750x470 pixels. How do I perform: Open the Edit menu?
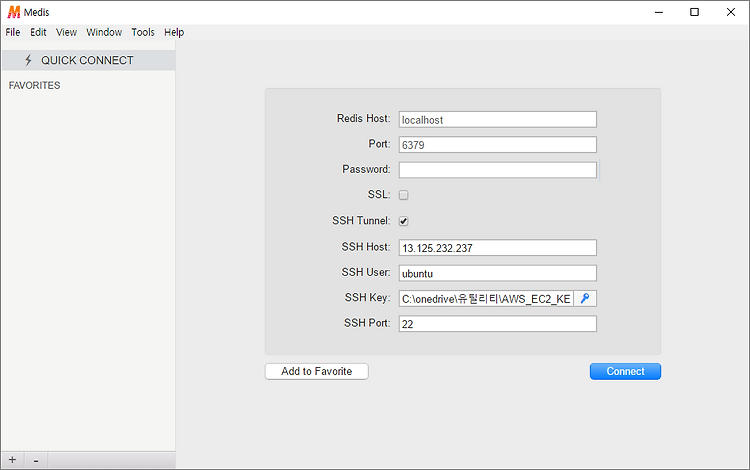38,32
